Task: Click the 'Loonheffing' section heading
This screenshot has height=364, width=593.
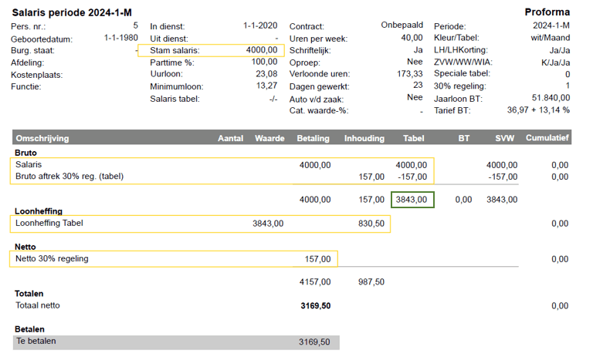Action: point(39,211)
